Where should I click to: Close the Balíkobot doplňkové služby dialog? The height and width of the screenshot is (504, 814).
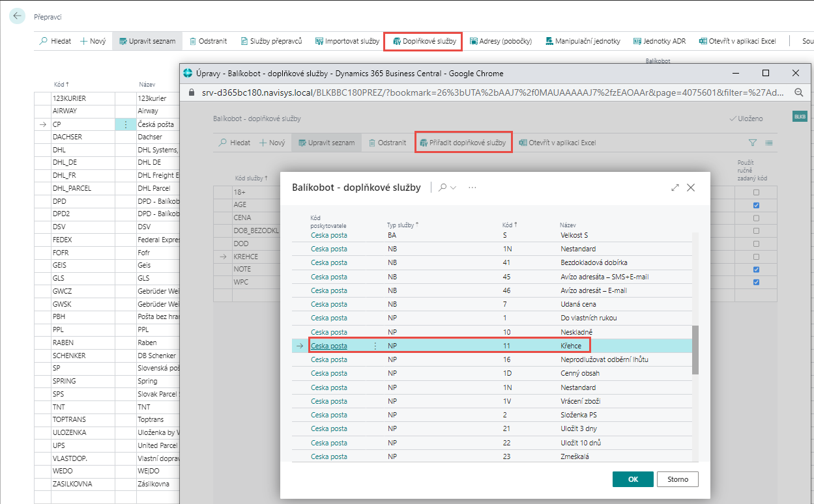pyautogui.click(x=691, y=188)
